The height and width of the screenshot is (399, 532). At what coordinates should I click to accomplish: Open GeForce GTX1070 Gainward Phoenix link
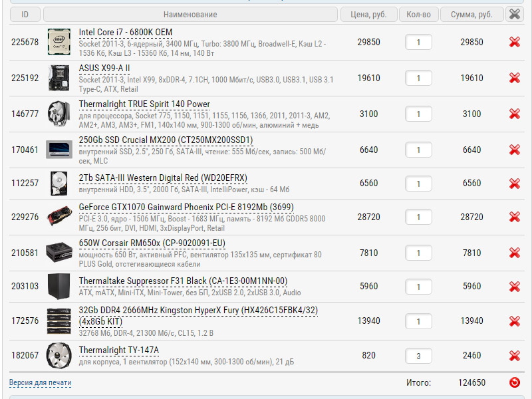coord(186,207)
